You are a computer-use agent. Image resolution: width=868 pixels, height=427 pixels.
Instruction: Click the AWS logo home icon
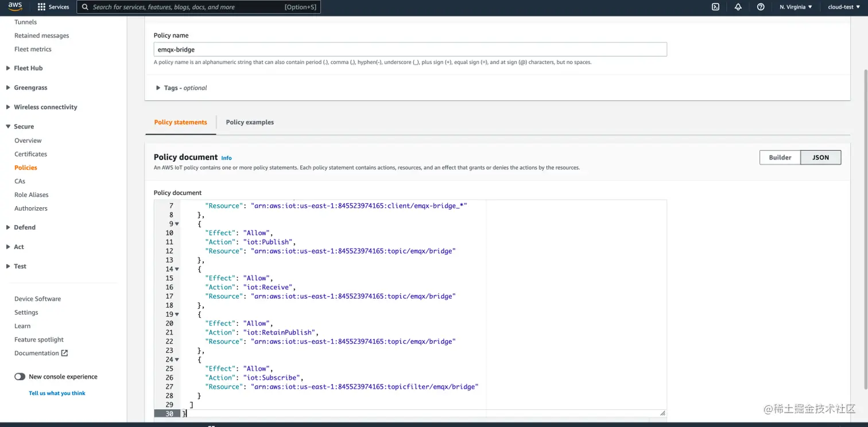pyautogui.click(x=15, y=7)
